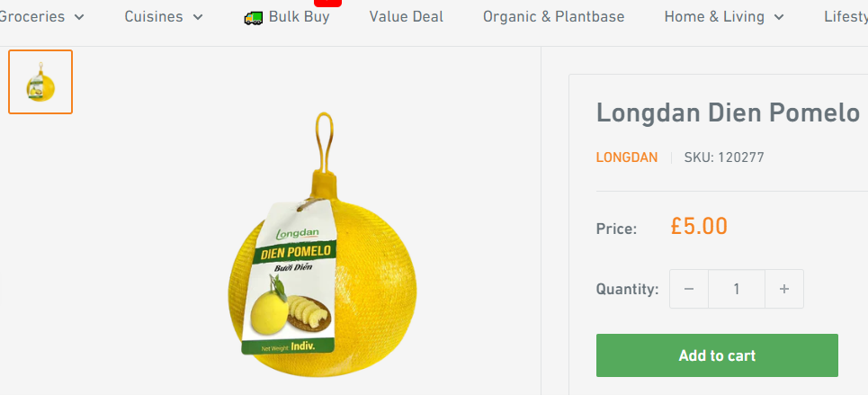Click the red badge above Bulk Buy
This screenshot has height=395, width=868.
pyautogui.click(x=331, y=3)
